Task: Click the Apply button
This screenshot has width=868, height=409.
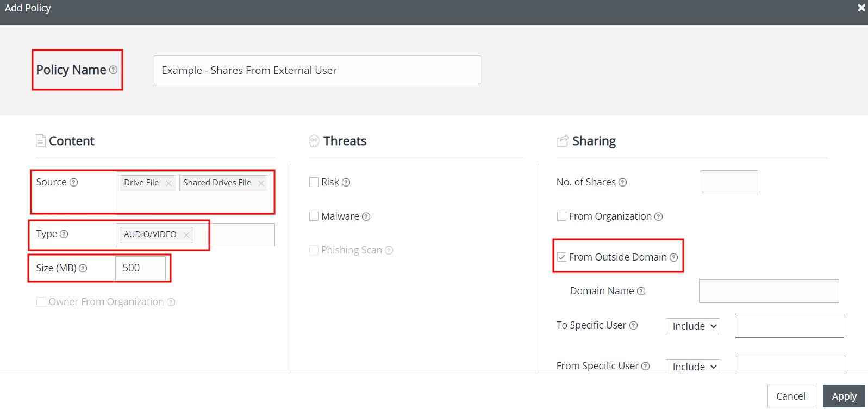Action: pyautogui.click(x=844, y=396)
